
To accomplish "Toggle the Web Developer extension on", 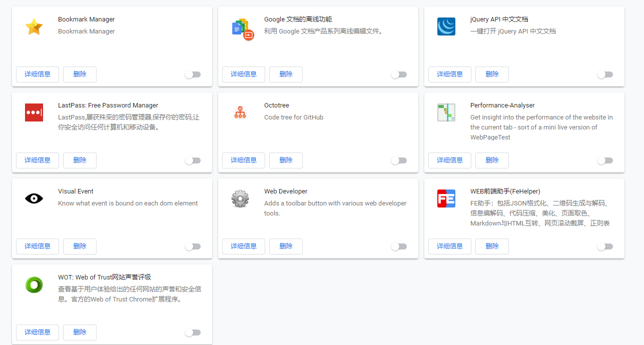I will point(399,246).
